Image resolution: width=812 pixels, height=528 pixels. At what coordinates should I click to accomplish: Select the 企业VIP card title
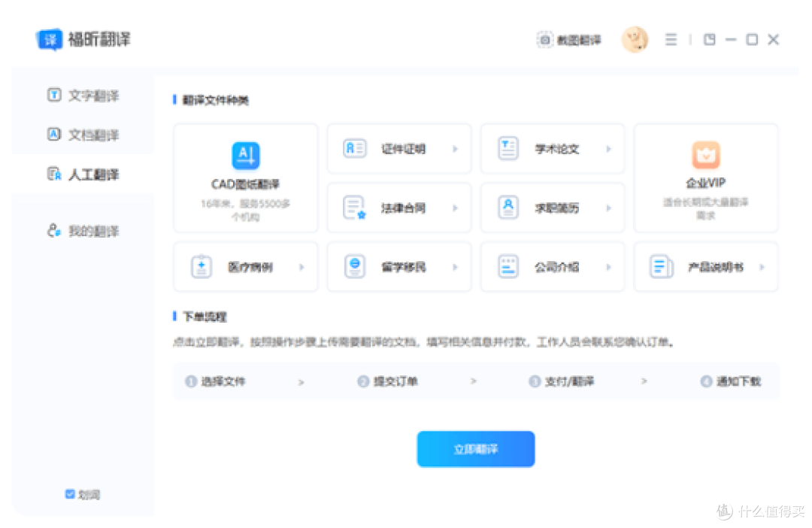click(x=706, y=183)
